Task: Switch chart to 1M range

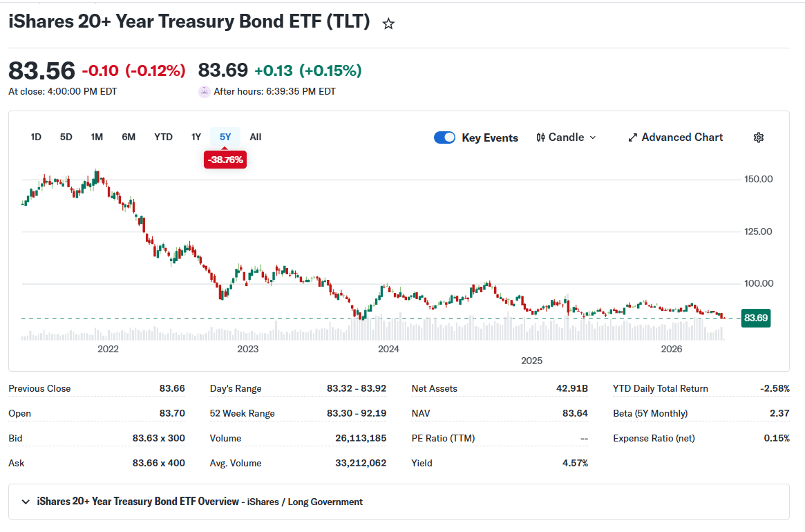Action: 97,137
